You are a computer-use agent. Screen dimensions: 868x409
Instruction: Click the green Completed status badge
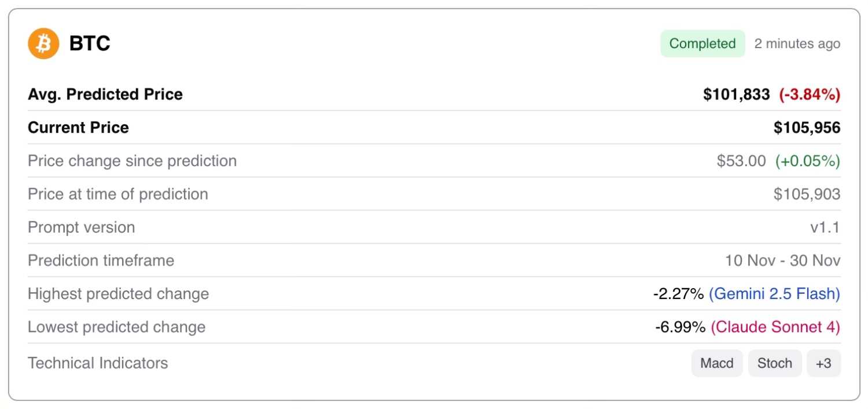pos(703,43)
